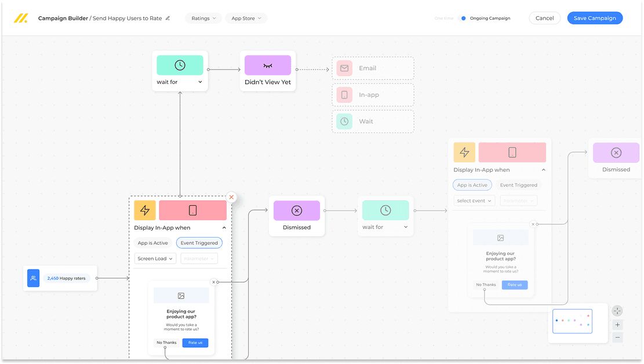Click image placeholder in the left rating preview
Image resolution: width=644 pixels, height=364 pixels.
(181, 296)
